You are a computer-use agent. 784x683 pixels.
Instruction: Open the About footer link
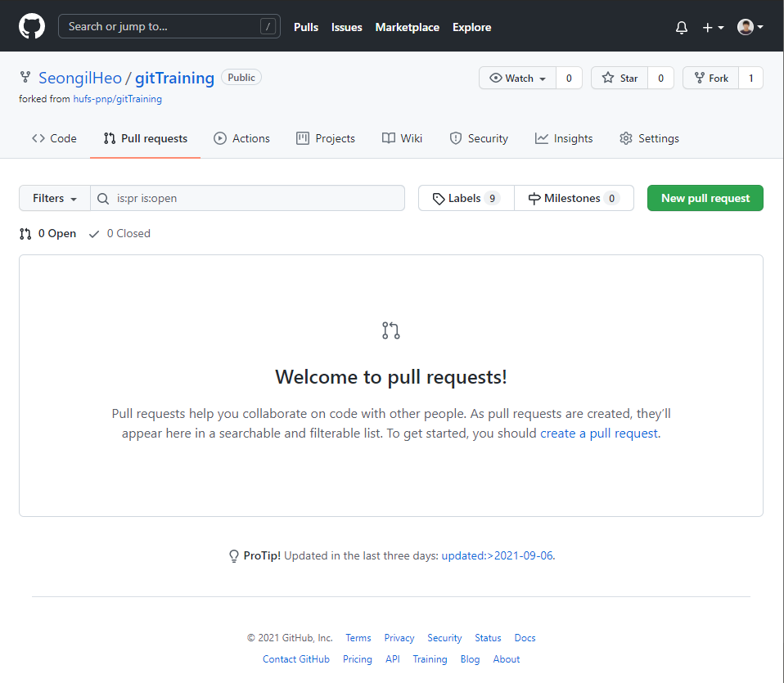pyautogui.click(x=507, y=659)
